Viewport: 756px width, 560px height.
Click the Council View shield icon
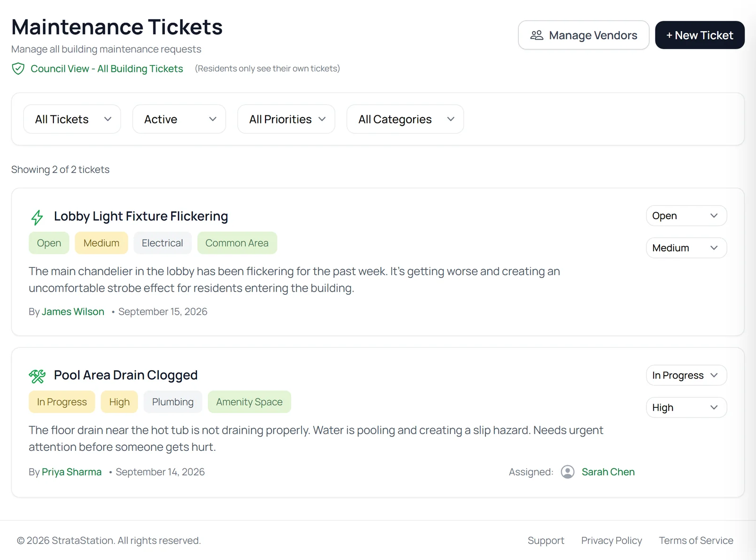point(18,69)
